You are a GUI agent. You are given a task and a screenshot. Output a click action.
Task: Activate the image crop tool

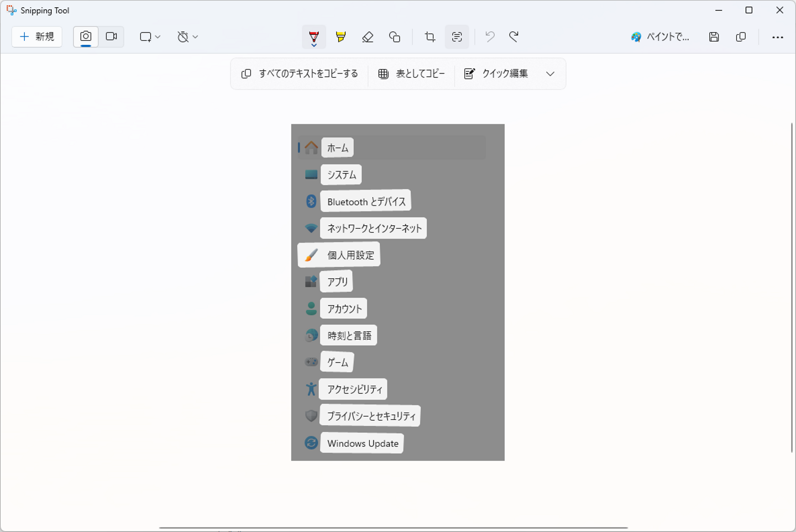[x=430, y=37]
